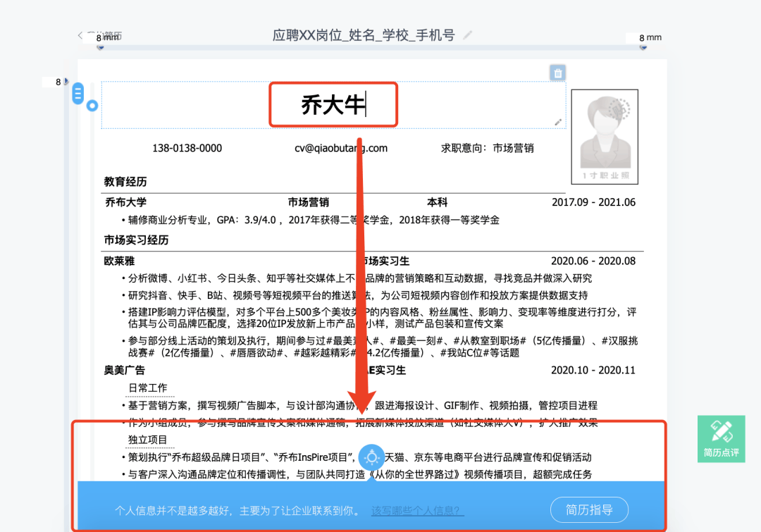Click the pencil icon beside the resume title
The image size is (761, 532).
[469, 34]
